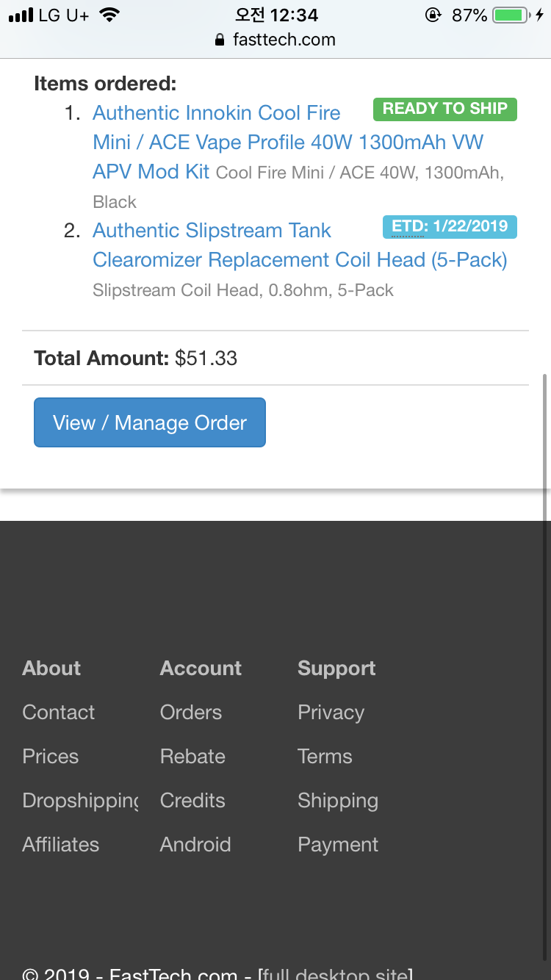Open the View / Manage Order button
551x980 pixels.
[150, 422]
